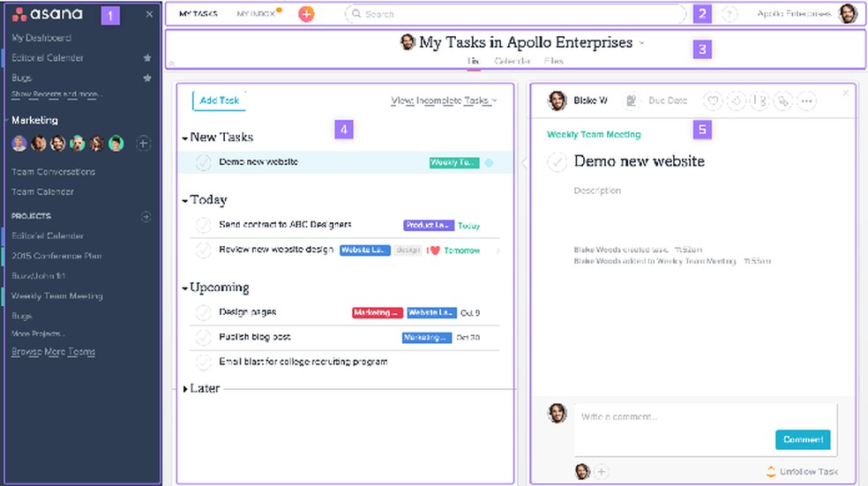868x486 pixels.
Task: Open Team Conversations
Action: point(53,172)
